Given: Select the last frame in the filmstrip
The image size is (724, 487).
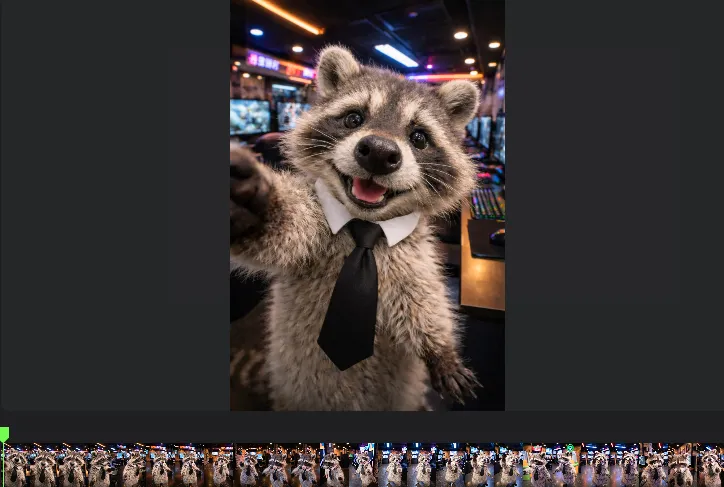Looking at the screenshot, I should 710,466.
